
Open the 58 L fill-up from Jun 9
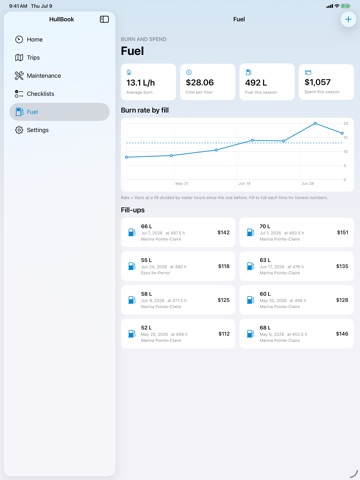pos(178,300)
